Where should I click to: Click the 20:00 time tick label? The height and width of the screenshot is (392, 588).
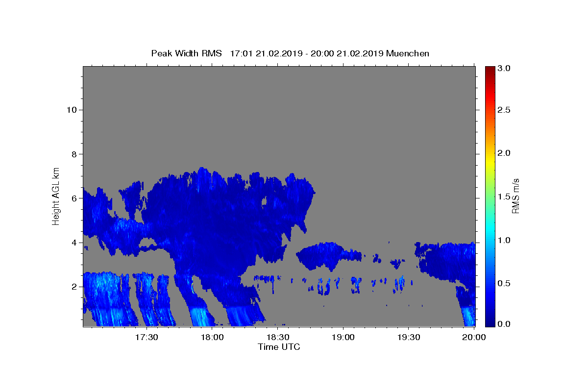[x=474, y=337]
